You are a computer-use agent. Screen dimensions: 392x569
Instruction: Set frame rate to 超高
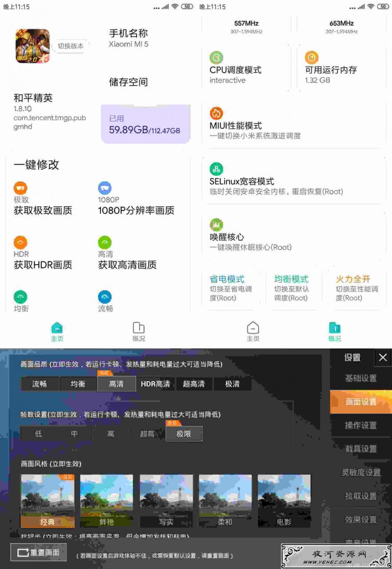pos(147,434)
